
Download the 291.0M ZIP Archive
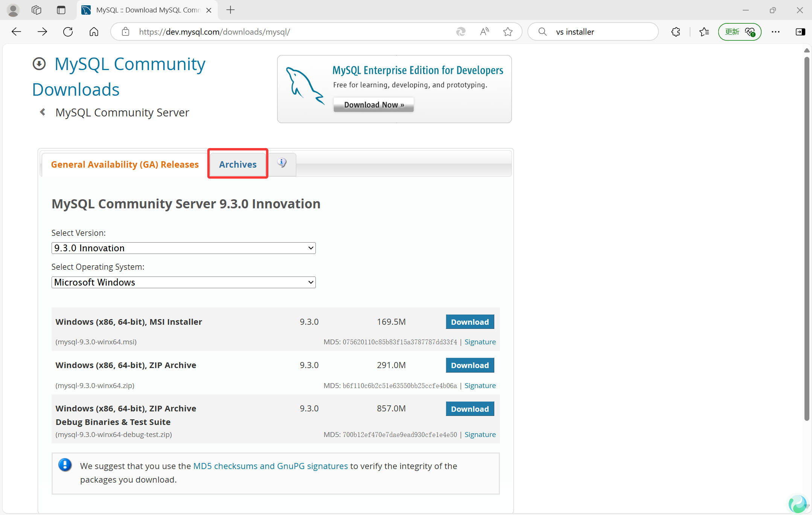coord(470,365)
